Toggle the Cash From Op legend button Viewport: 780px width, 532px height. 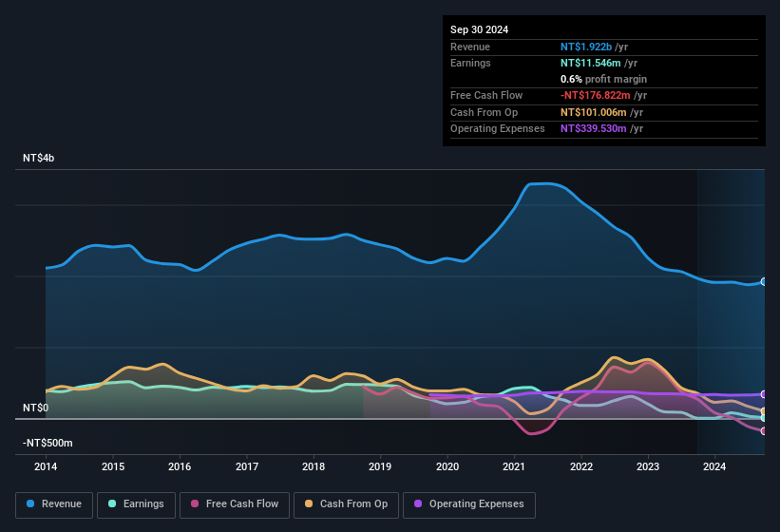tap(346, 505)
